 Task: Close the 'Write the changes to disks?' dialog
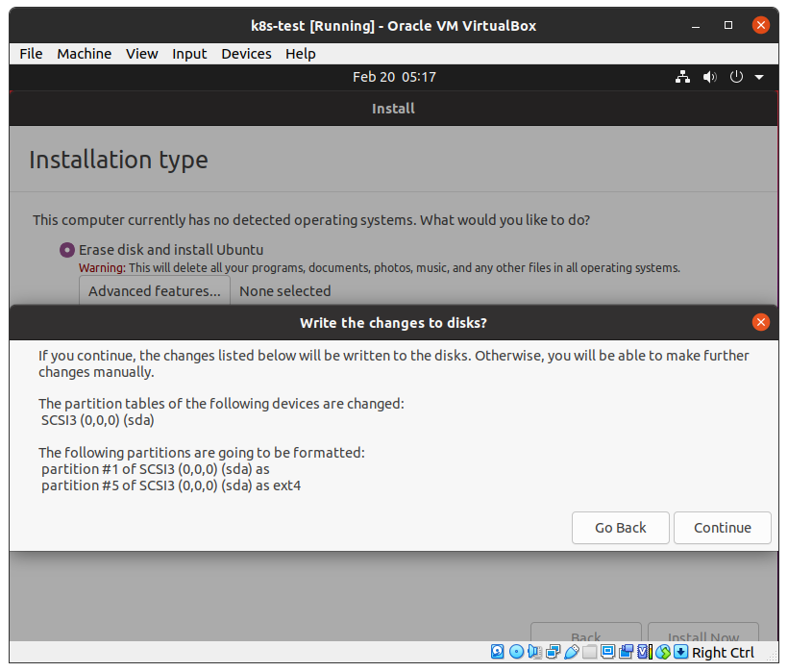(761, 322)
